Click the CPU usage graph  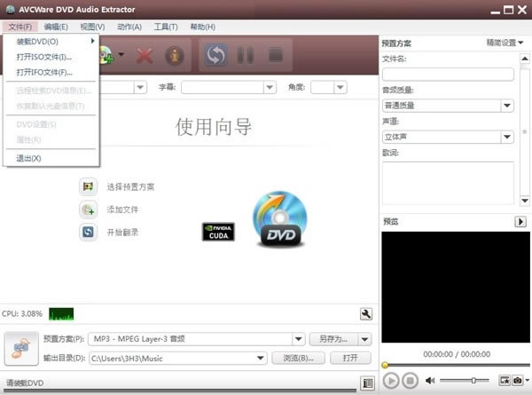pyautogui.click(x=61, y=314)
